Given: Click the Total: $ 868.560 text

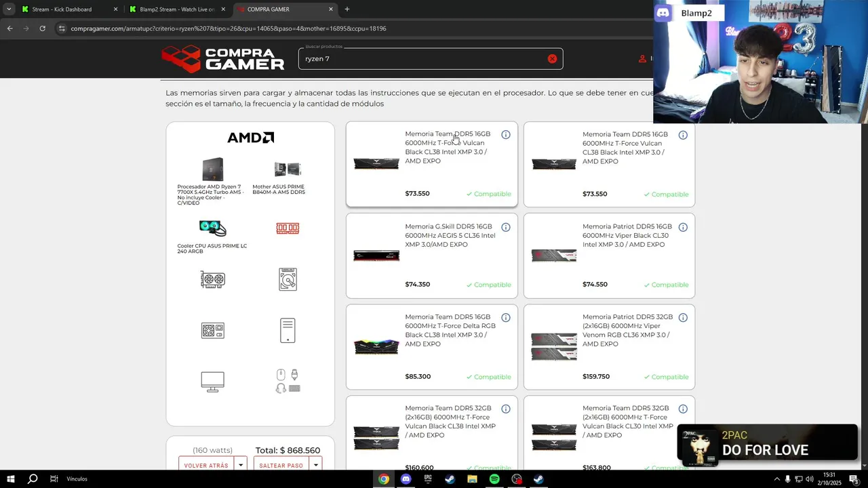Looking at the screenshot, I should click(288, 451).
